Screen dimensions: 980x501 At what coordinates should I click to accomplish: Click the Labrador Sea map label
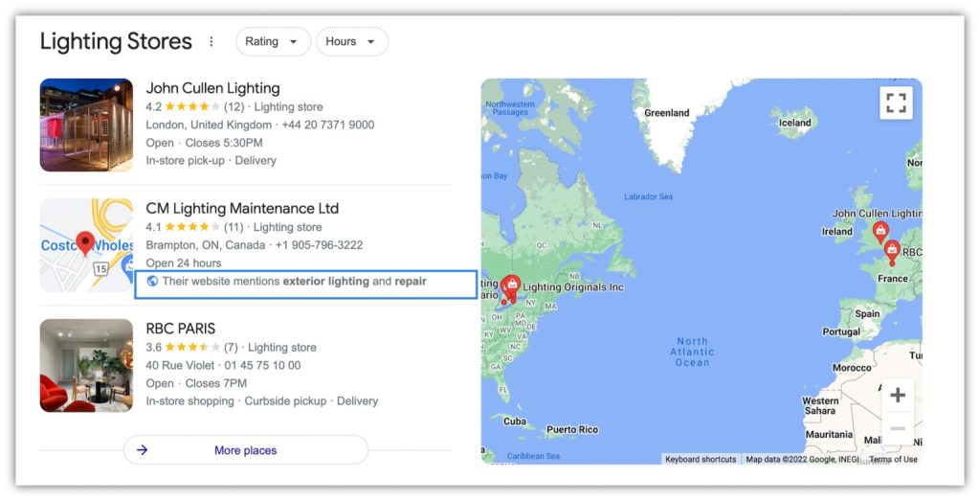tap(649, 196)
